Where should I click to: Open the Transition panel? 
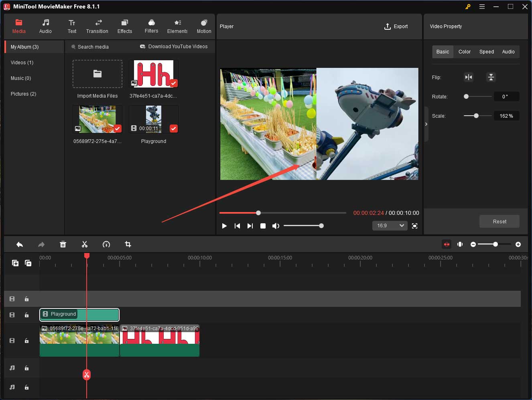97,26
